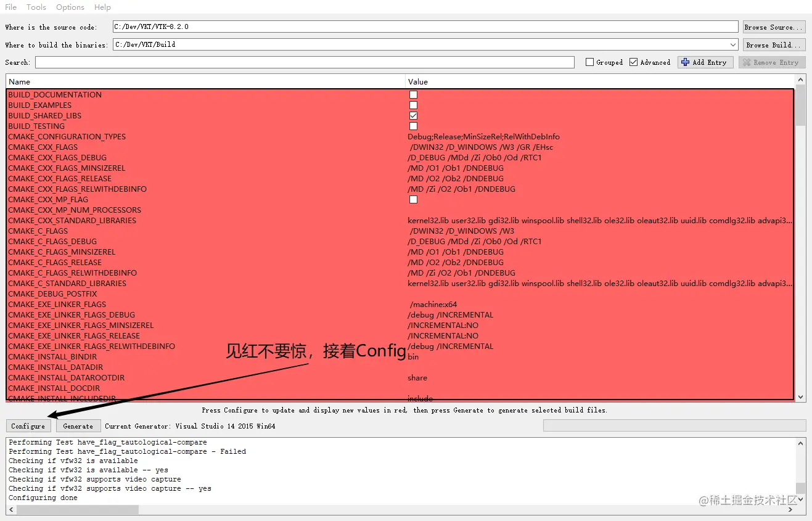Click the Browse Build button
This screenshot has height=521, width=812.
[x=774, y=44]
